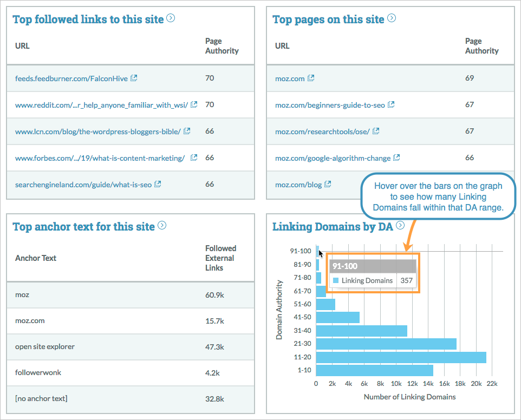
Task: Click the 'followerwonk' anchor text row
Action: (x=130, y=372)
